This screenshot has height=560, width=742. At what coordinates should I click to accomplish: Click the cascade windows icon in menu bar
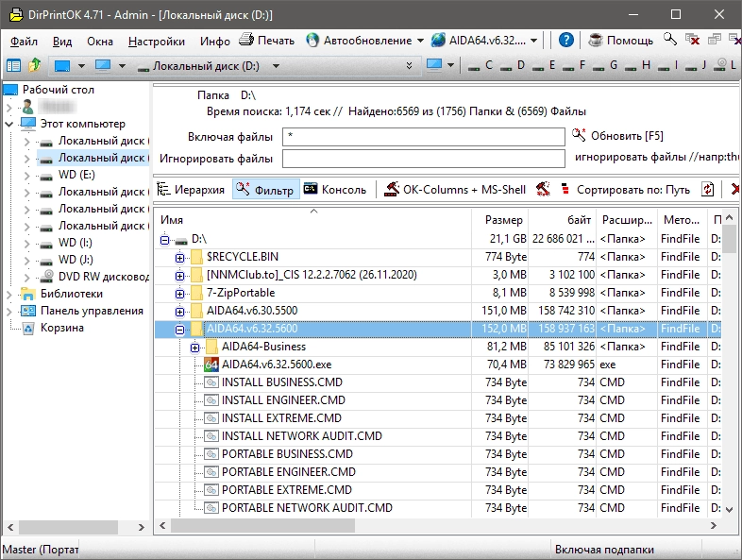[x=714, y=41]
